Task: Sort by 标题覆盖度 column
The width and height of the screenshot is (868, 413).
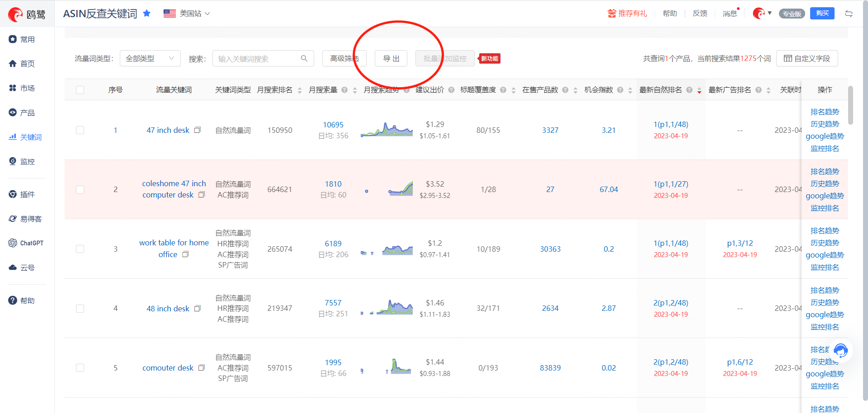Action: 513,90
